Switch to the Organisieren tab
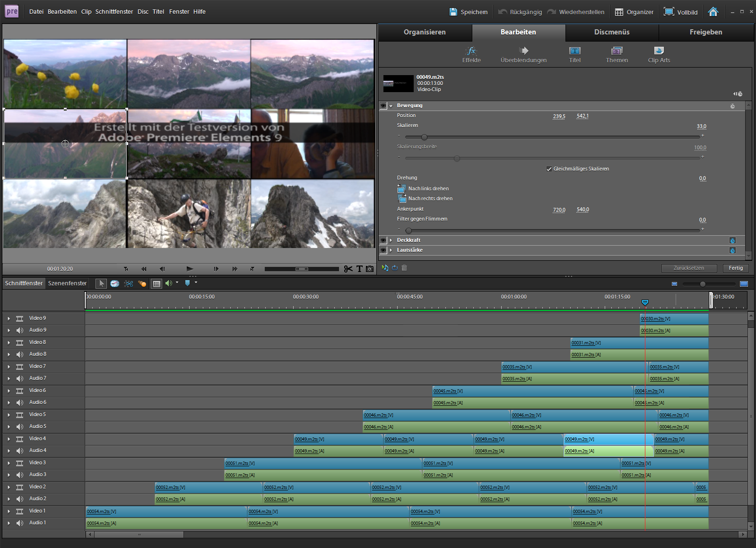The image size is (756, 548). 425,32
